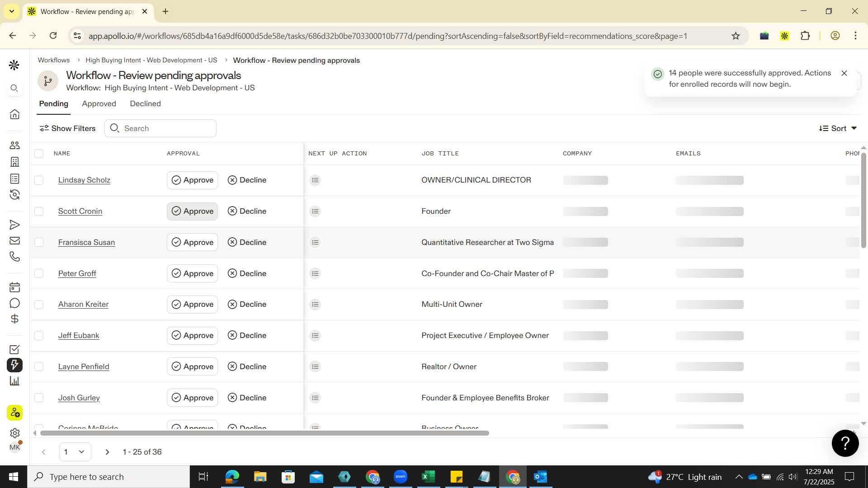Open the Meetings calendar icon

click(14, 287)
